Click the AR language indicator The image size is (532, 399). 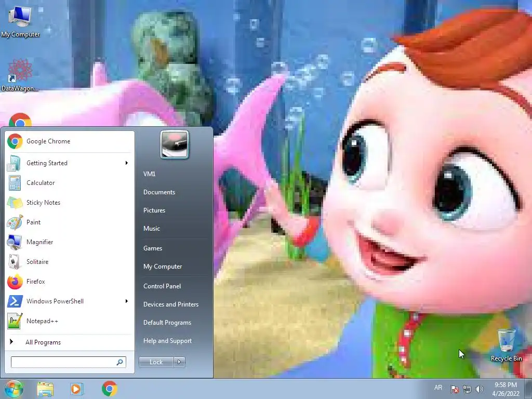tap(438, 388)
